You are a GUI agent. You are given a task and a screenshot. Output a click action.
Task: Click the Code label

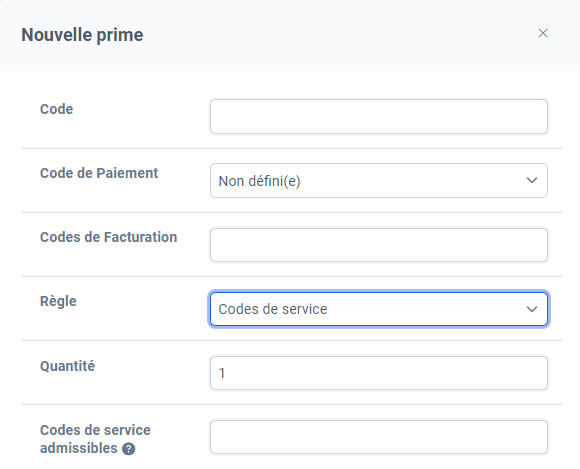[x=57, y=109]
